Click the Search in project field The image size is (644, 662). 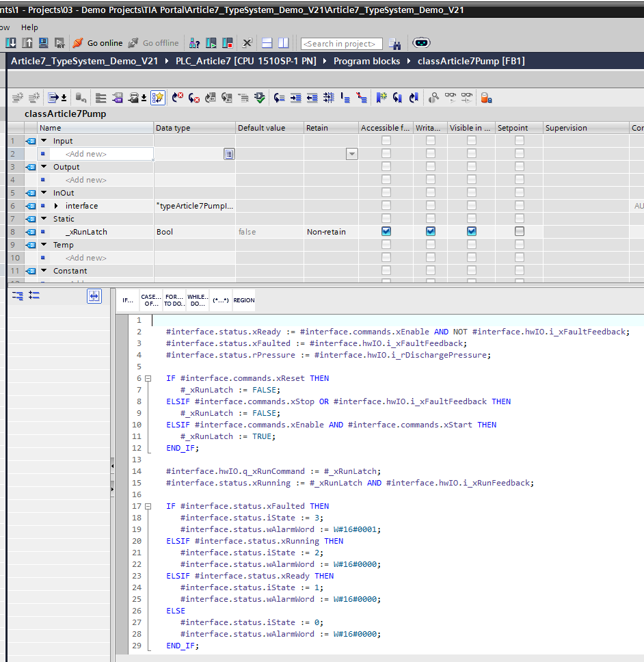click(x=341, y=44)
